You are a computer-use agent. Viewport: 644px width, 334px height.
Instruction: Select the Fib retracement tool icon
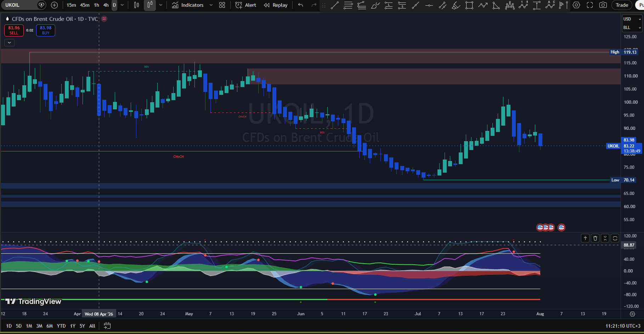click(x=348, y=5)
